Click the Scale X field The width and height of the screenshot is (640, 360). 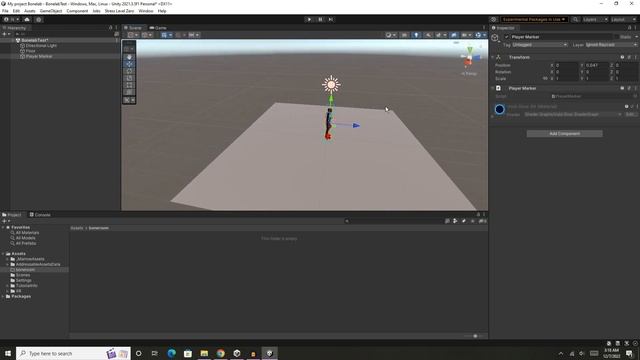[567, 78]
